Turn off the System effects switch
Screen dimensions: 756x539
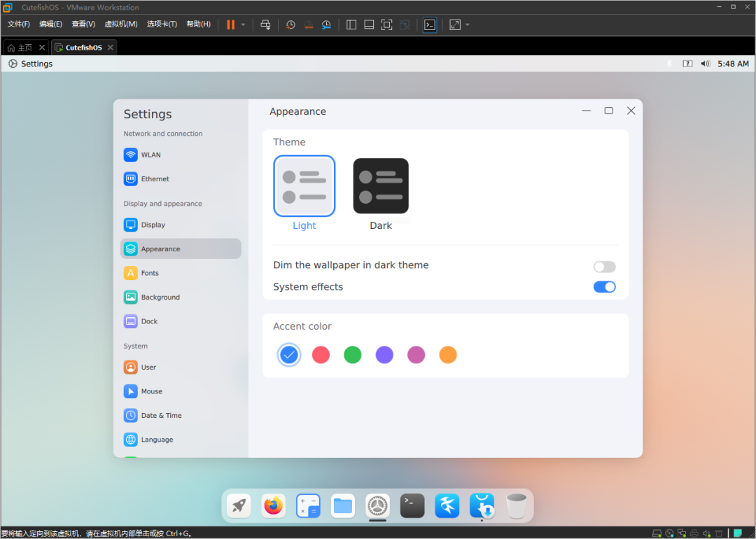(x=604, y=287)
